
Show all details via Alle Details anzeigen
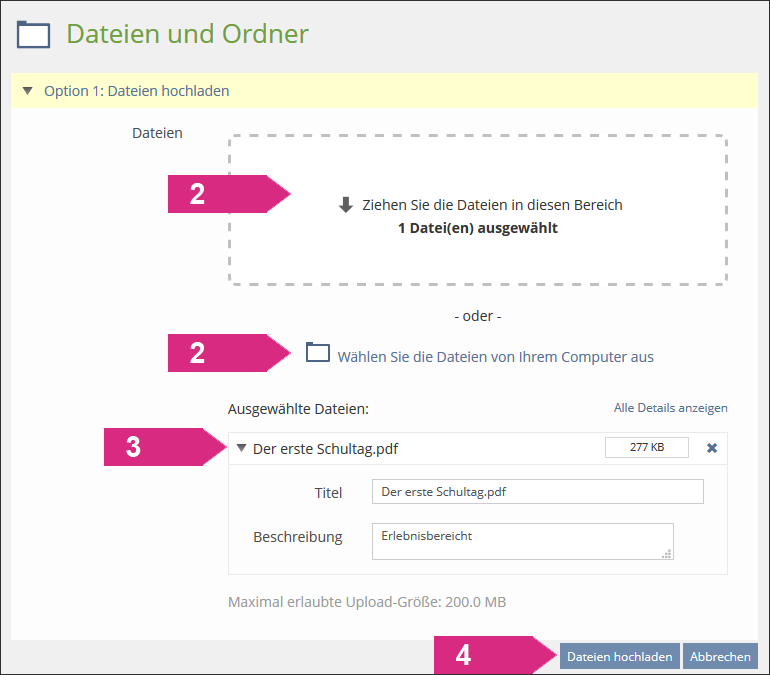click(670, 408)
